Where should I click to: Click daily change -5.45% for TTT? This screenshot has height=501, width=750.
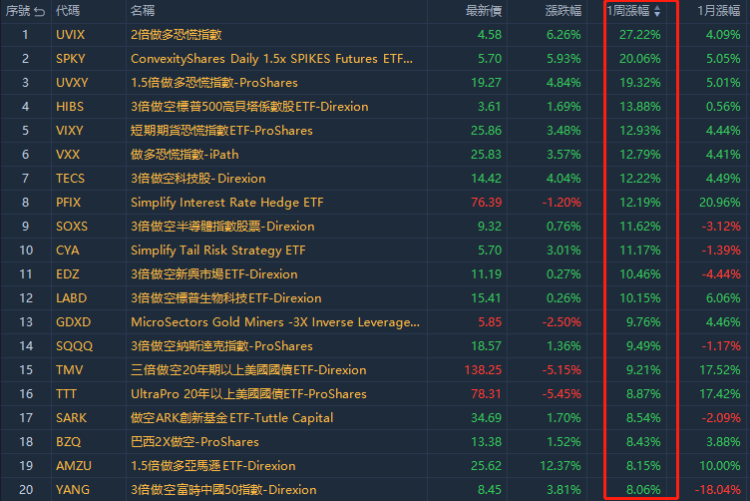[562, 394]
